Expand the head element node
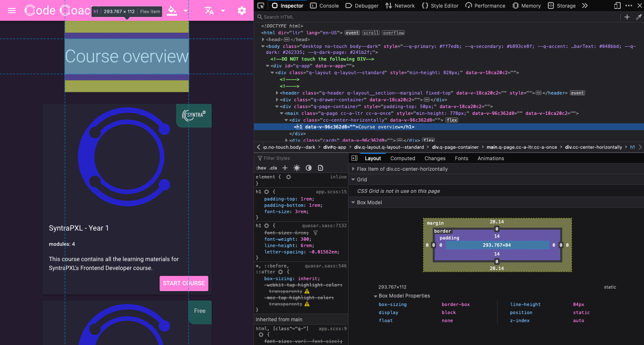 [263, 39]
